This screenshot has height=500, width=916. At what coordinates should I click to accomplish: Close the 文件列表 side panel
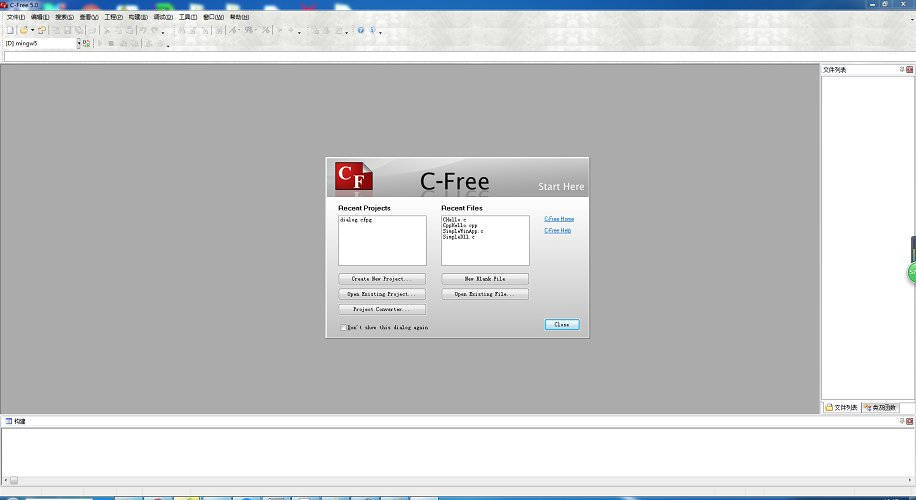[910, 70]
